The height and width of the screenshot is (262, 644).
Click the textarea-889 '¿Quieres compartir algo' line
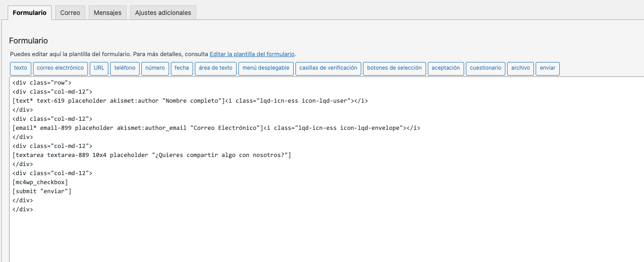[152, 155]
